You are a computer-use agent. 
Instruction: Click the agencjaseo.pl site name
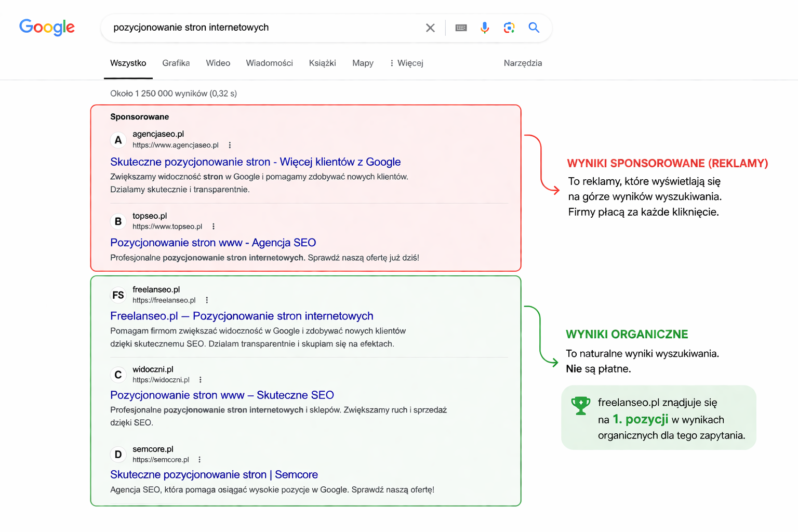(158, 134)
